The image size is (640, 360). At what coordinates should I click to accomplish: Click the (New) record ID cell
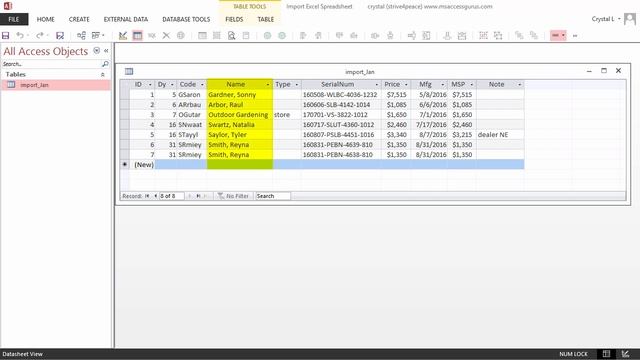[142, 164]
